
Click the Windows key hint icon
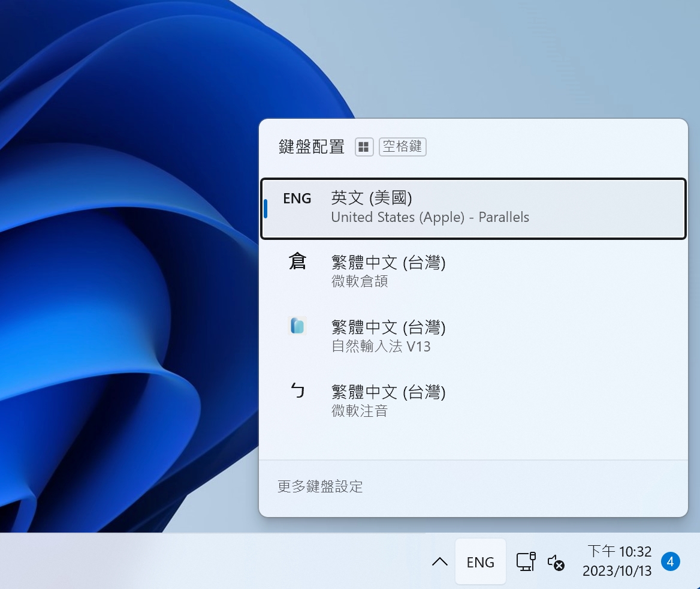point(364,146)
